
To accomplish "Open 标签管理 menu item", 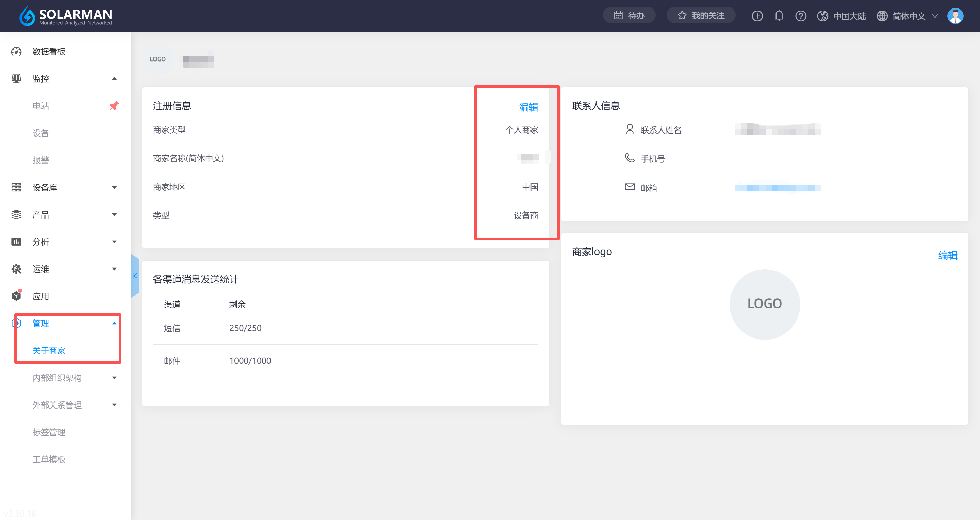I will (49, 432).
